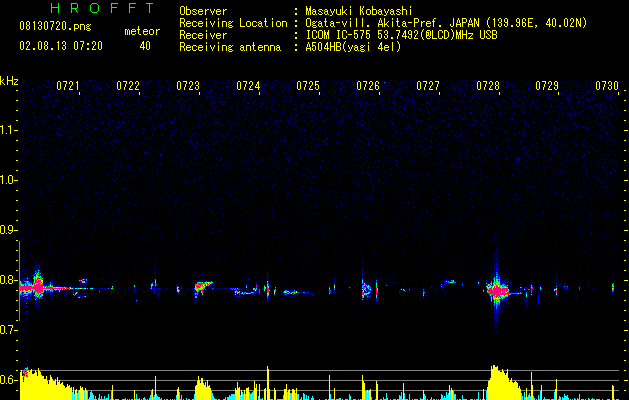Select the file name 08130720.png
The image size is (629, 400).
click(55, 26)
